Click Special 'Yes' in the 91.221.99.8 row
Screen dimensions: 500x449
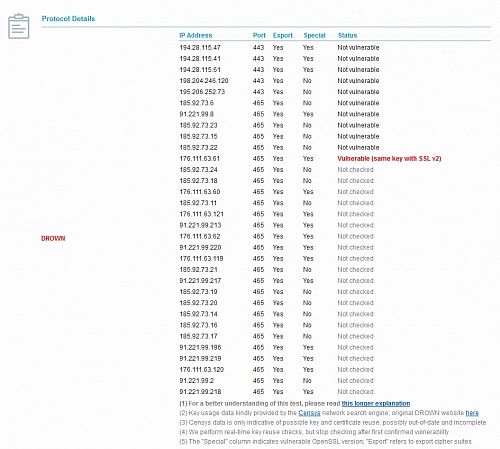tap(308, 114)
